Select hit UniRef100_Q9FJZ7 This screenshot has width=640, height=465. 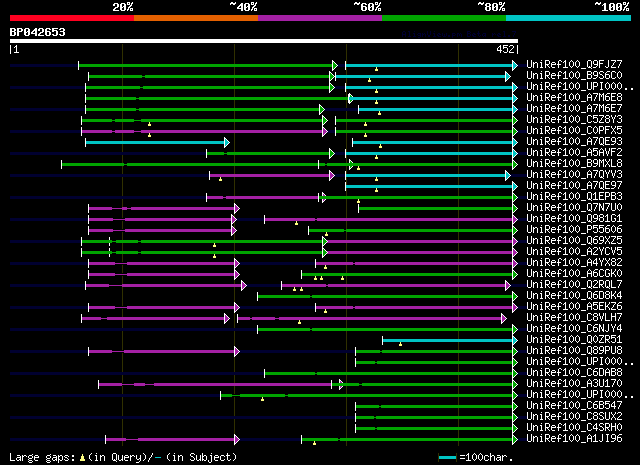point(574,65)
